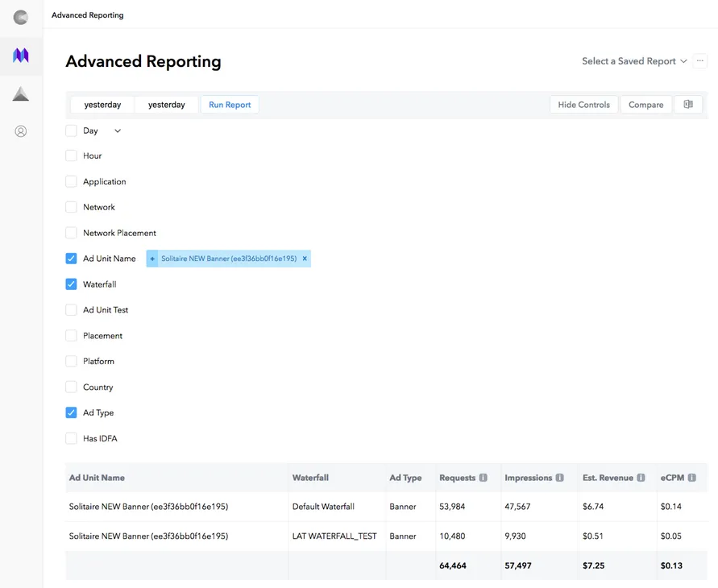Hide report controls via Hide Controls button
Image resolution: width=718 pixels, height=588 pixels.
coord(583,104)
